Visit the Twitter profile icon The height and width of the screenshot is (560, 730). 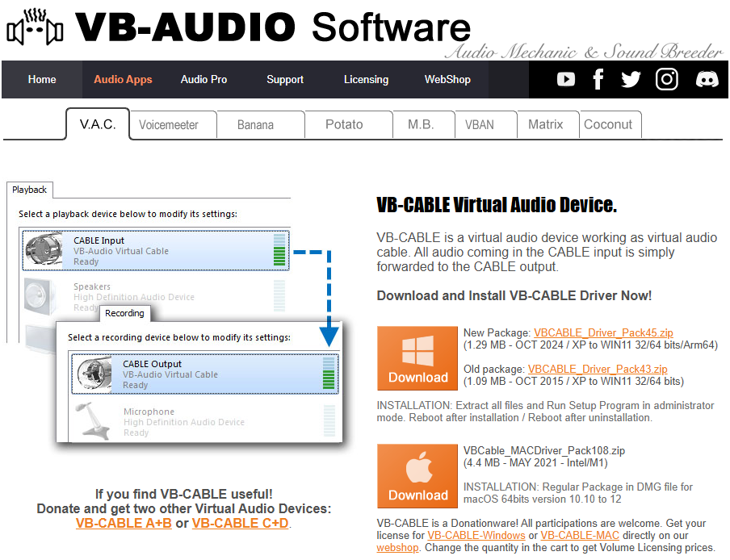631,80
